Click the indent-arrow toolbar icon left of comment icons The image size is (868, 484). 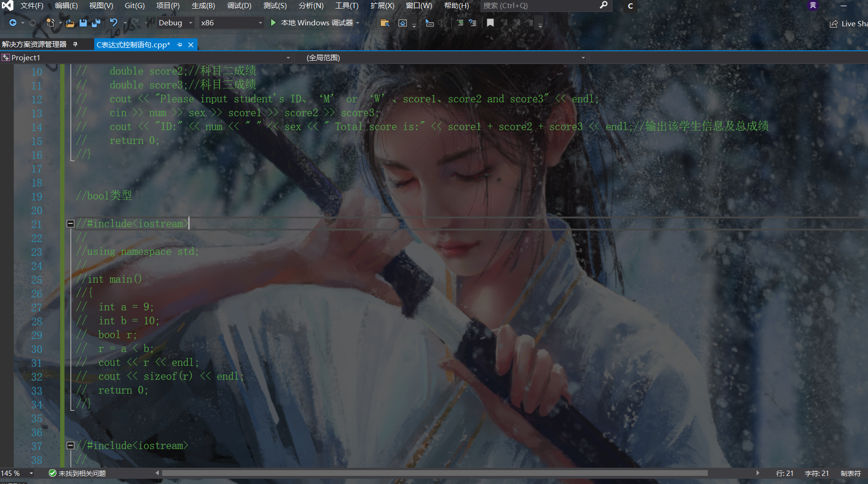point(429,23)
